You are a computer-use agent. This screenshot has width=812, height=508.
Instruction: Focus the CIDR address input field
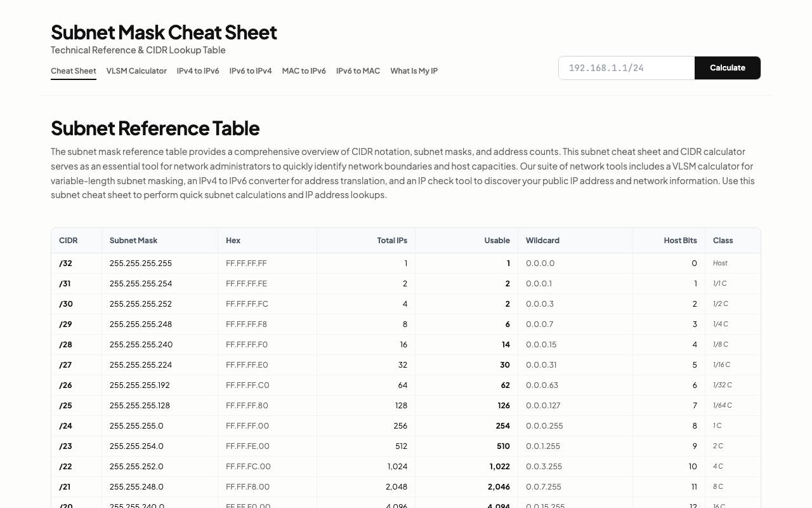(x=627, y=68)
